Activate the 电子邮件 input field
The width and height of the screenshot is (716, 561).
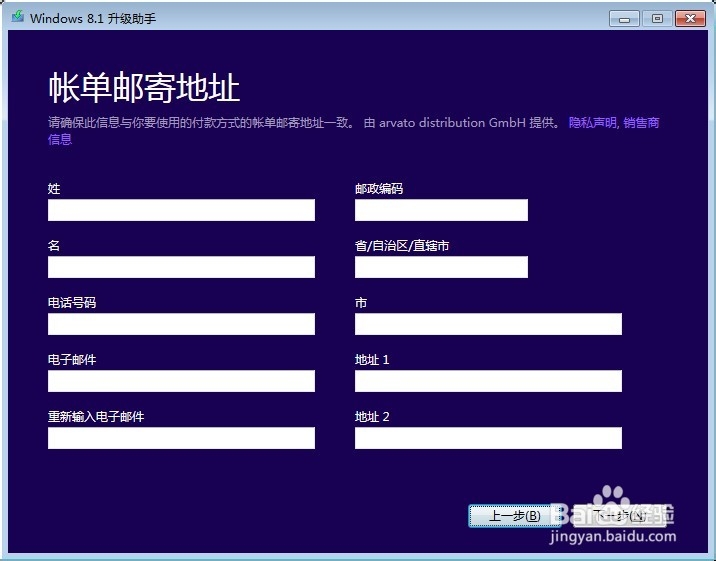(x=181, y=381)
